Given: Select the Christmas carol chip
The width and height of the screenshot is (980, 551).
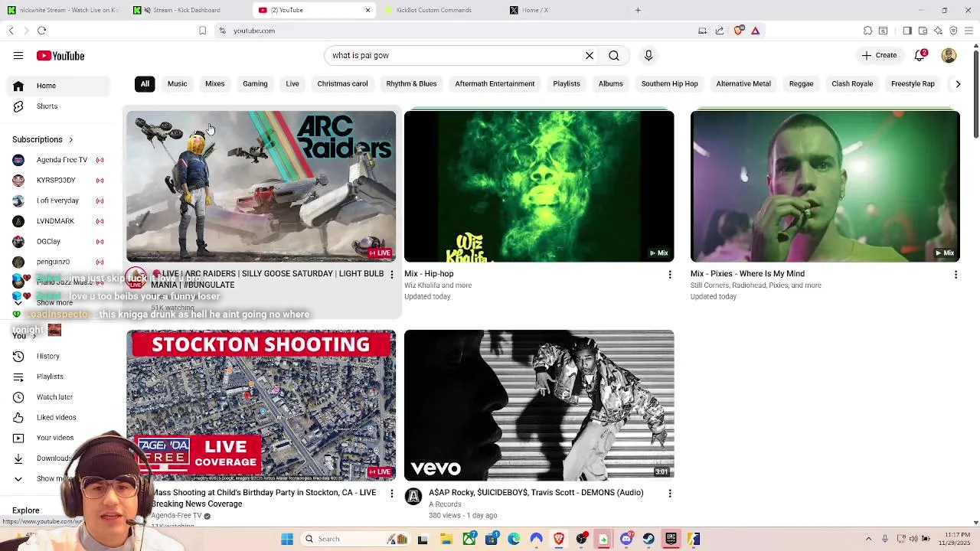Looking at the screenshot, I should click(x=342, y=84).
